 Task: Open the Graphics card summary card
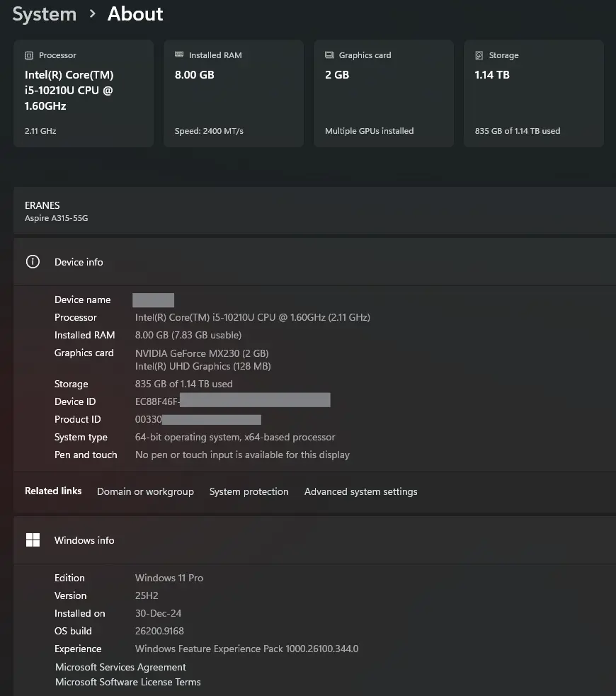click(x=384, y=93)
